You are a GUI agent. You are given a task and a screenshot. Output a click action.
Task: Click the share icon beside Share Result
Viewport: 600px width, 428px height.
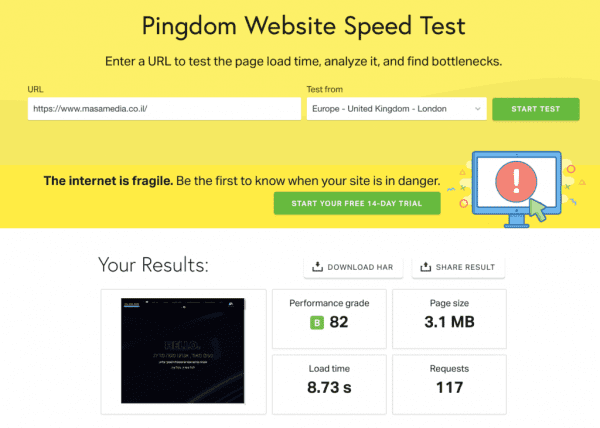425,267
